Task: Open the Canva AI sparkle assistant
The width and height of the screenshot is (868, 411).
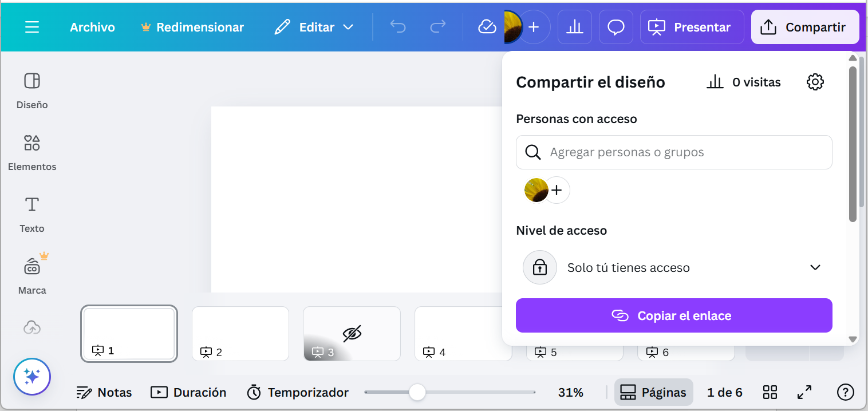Action: pyautogui.click(x=32, y=377)
